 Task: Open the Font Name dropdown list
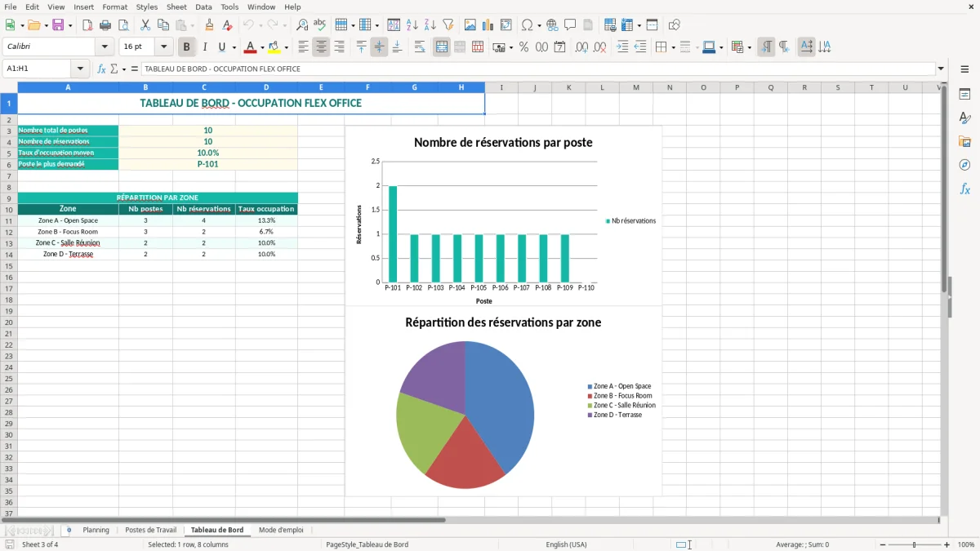coord(105,47)
